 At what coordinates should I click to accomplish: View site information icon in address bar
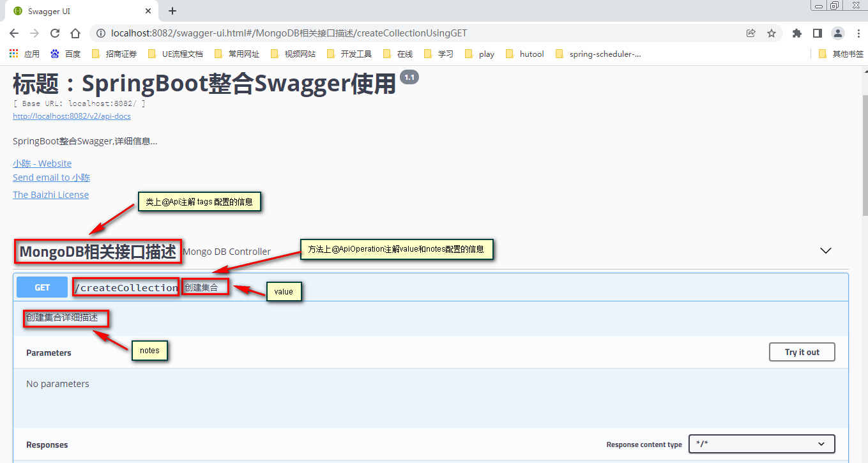100,33
